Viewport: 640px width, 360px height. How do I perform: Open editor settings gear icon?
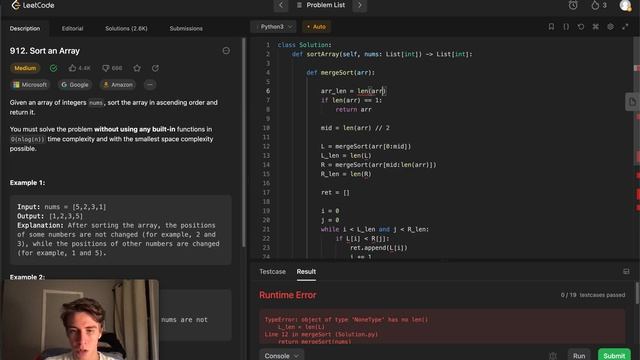pos(610,27)
